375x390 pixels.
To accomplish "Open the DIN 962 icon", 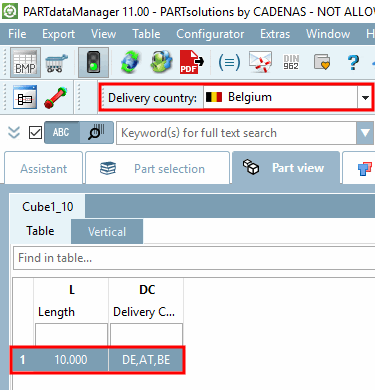I will (291, 62).
